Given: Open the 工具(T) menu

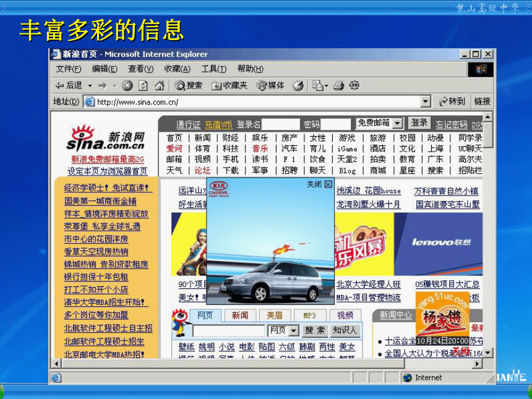Looking at the screenshot, I should click(x=213, y=69).
